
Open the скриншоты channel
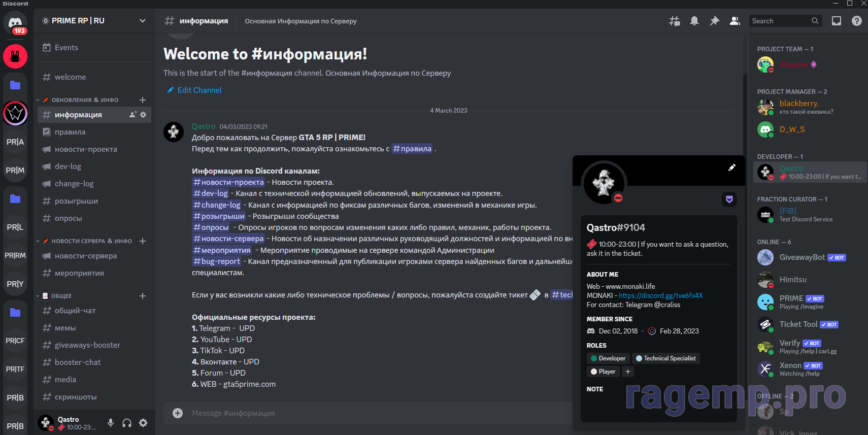click(x=94, y=397)
